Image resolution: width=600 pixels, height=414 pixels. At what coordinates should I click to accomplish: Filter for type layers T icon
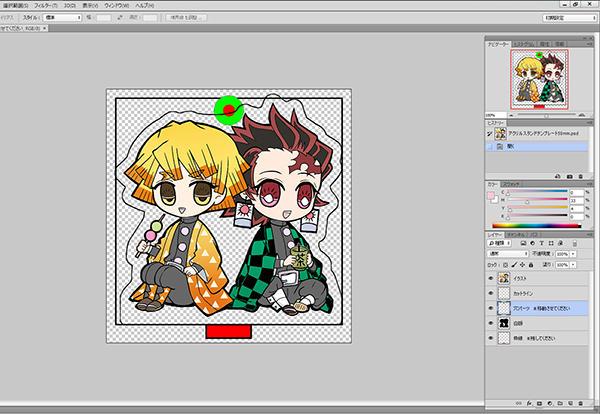point(541,243)
